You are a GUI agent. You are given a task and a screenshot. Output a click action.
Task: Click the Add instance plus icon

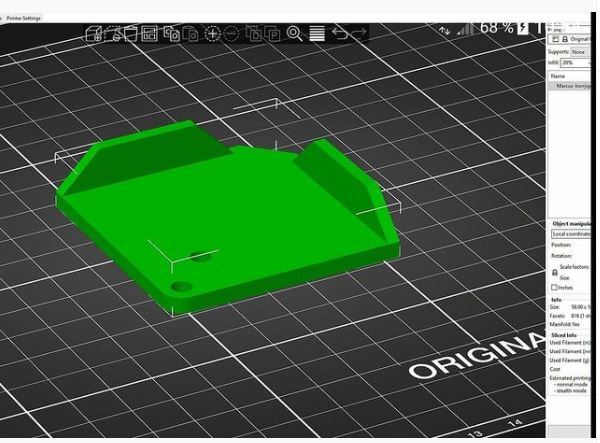(x=212, y=34)
